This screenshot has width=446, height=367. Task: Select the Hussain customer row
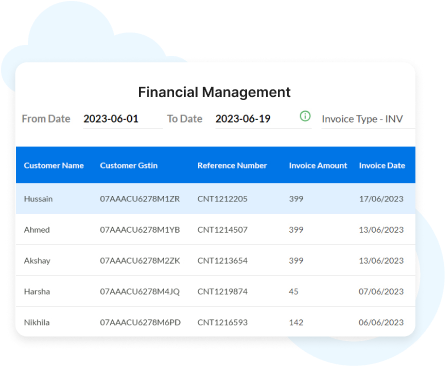pyautogui.click(x=215, y=199)
